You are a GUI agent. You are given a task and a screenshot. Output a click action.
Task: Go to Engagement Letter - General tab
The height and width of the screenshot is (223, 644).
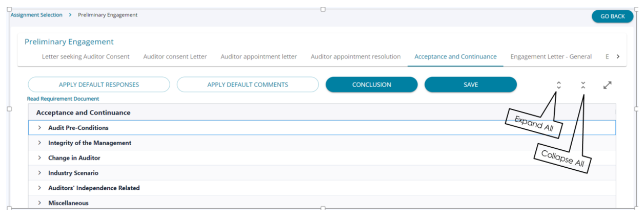click(551, 57)
